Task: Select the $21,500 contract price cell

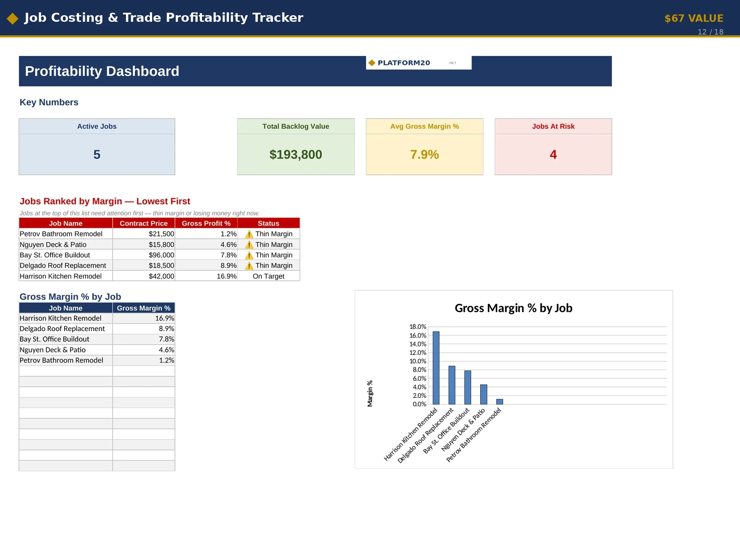Action: coord(143,234)
